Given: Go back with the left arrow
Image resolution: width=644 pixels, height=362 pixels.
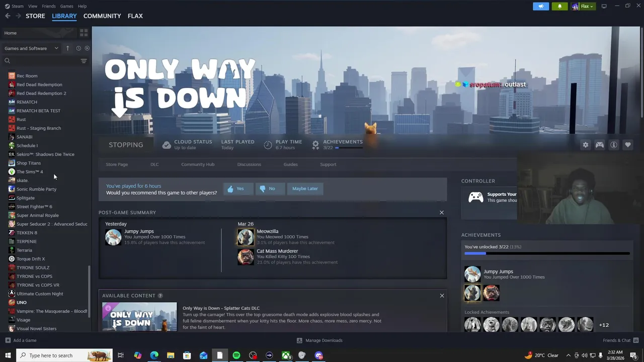Looking at the screenshot, I should pos(8,16).
